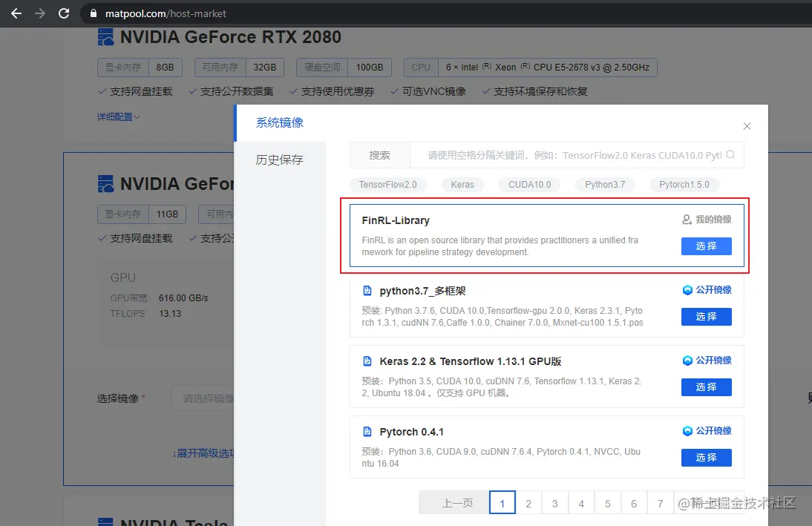
Task: Filter by TensorFlow2.0 tag
Action: (x=388, y=185)
